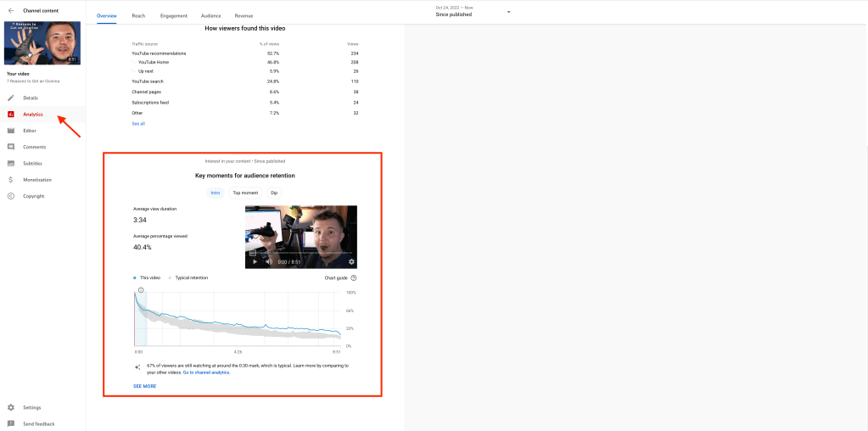Select the Dip key moment chip

pos(274,193)
